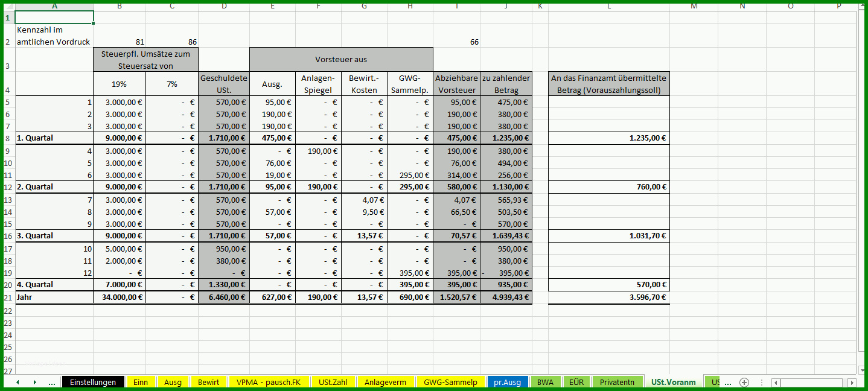The height and width of the screenshot is (391, 868).
Task: Click vertical scrollbar up arrow
Action: [861, 5]
